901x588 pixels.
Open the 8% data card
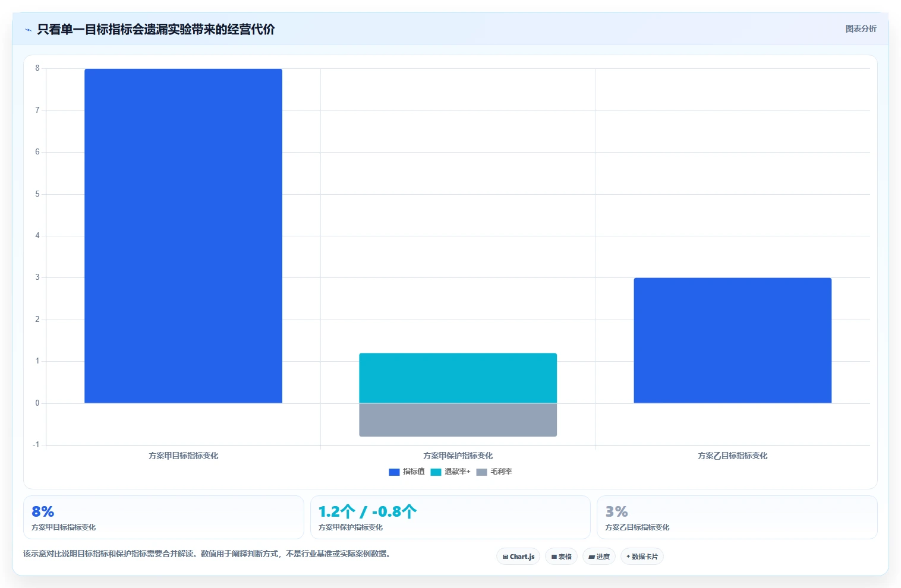[x=163, y=517]
